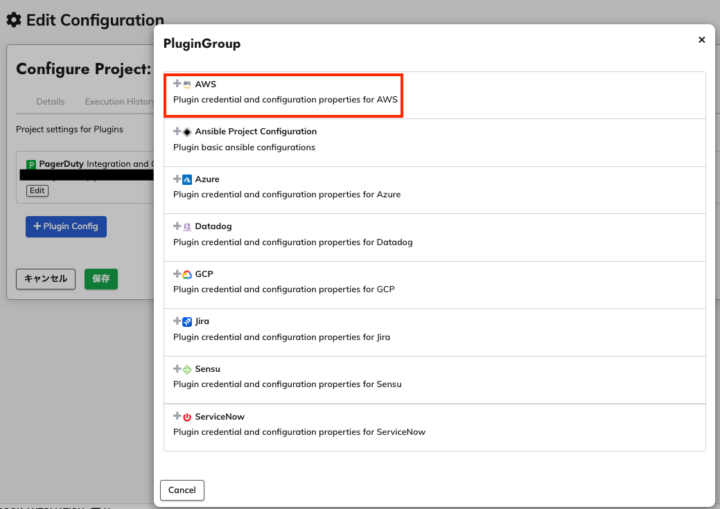Select the AWS plugin group title
Image resolution: width=720 pixels, height=509 pixels.
(x=205, y=84)
